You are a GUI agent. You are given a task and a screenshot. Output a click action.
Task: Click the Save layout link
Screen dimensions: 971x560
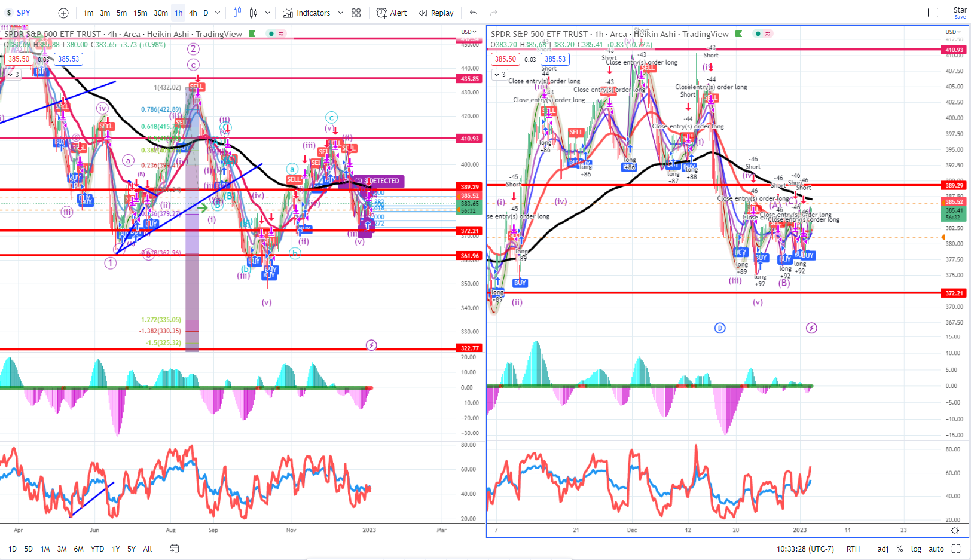tap(960, 17)
